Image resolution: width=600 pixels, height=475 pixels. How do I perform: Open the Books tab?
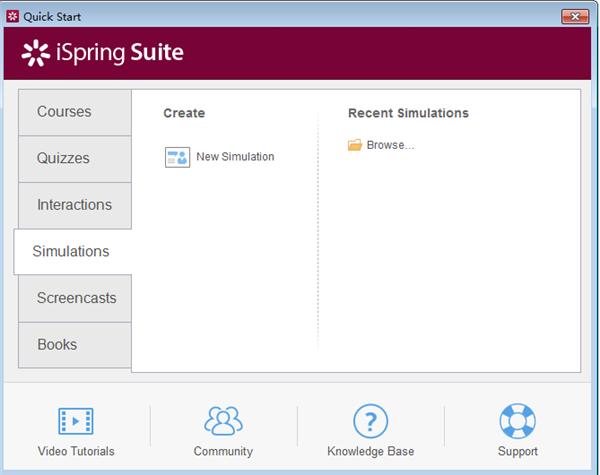click(x=75, y=345)
